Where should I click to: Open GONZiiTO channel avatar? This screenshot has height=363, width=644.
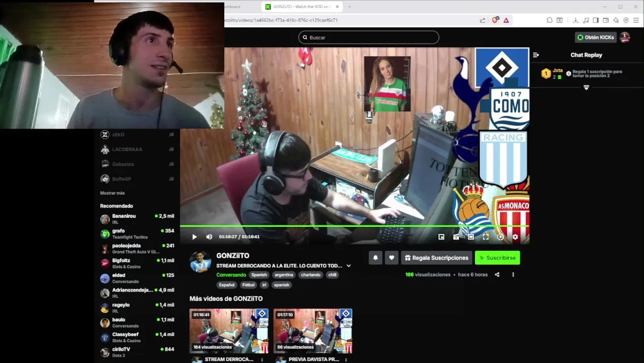(x=200, y=262)
